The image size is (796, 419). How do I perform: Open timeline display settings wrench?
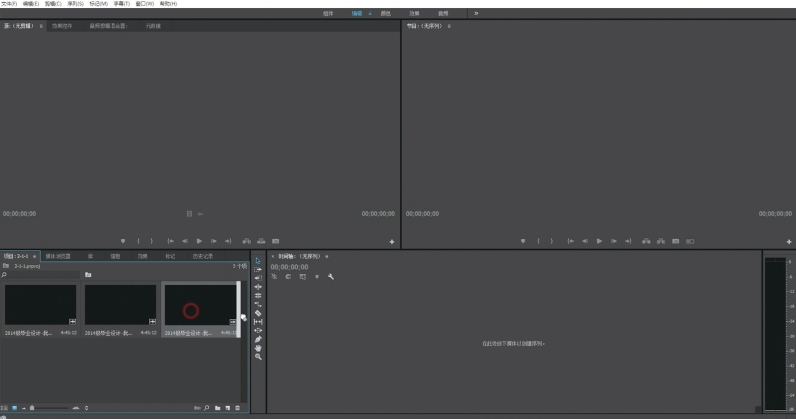tap(331, 277)
